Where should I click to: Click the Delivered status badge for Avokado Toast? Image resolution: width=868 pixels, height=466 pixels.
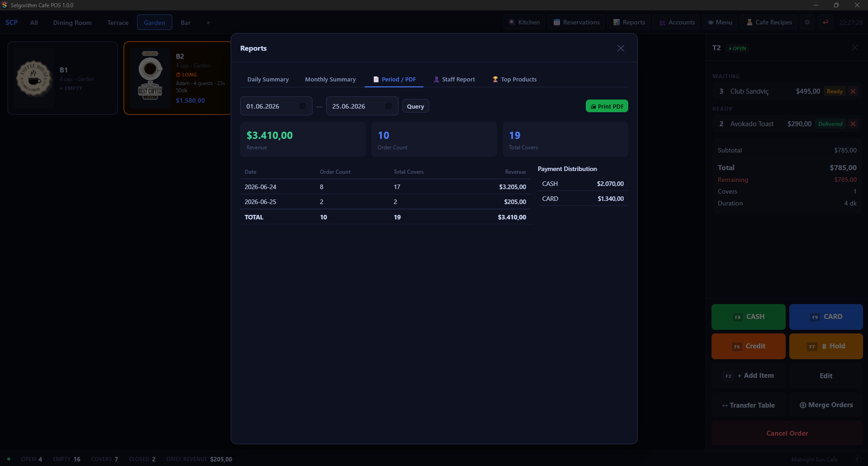coord(830,124)
